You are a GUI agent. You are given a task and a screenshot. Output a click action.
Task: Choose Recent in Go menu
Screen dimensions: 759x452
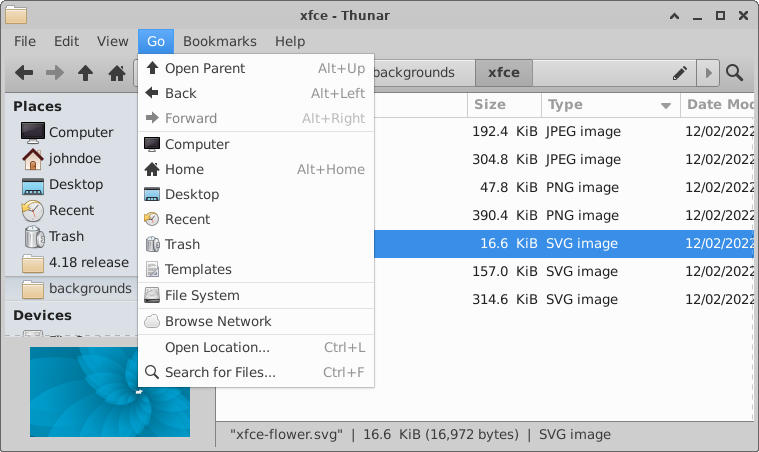[256, 219]
